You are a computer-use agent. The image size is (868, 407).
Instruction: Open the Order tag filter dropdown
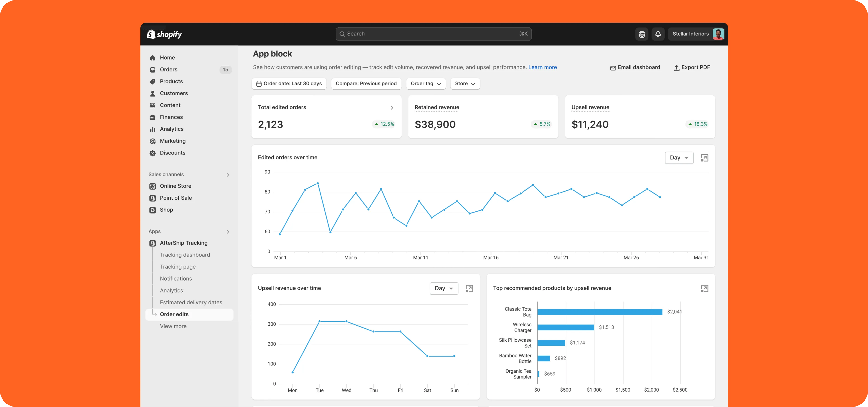[426, 84]
